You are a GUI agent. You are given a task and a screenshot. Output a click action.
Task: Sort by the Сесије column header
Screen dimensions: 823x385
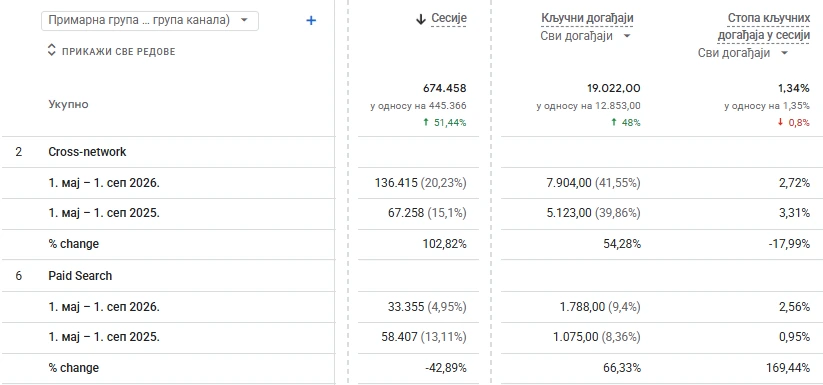coord(449,19)
